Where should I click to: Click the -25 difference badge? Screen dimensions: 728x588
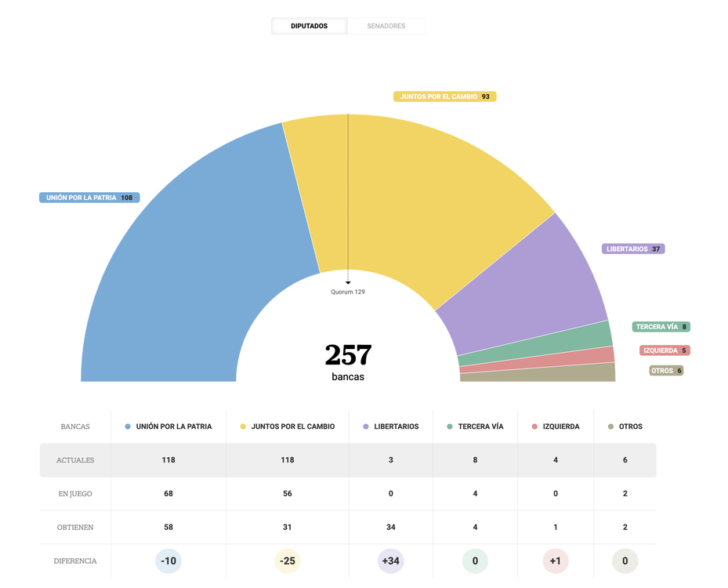coord(288,561)
